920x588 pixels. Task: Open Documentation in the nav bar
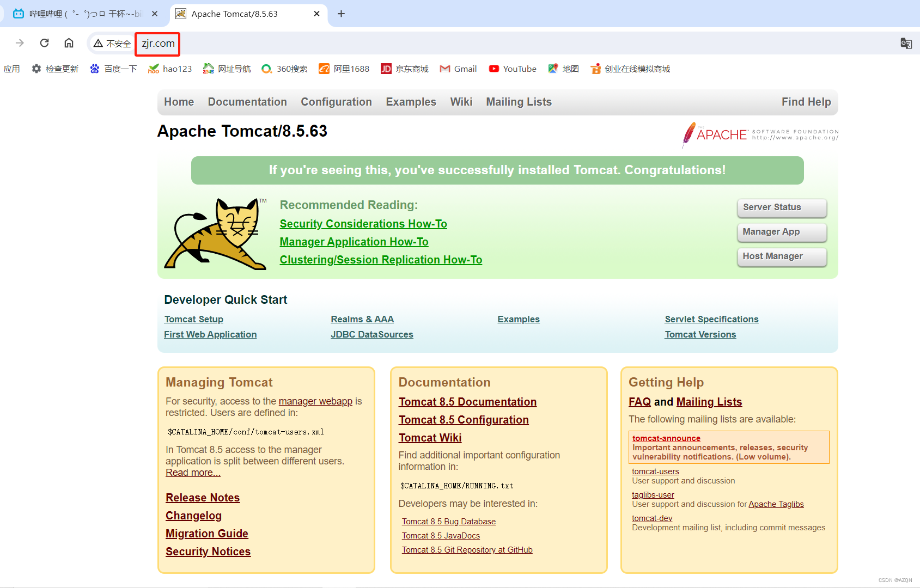(247, 102)
